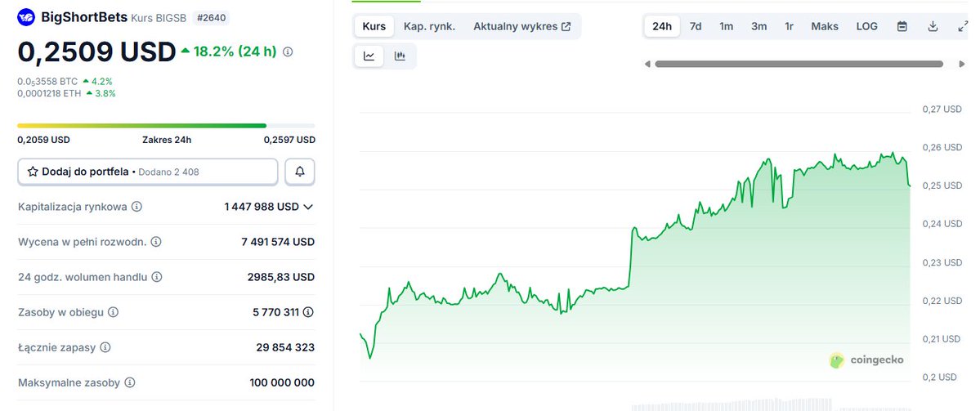Download chart data icon

[x=933, y=26]
